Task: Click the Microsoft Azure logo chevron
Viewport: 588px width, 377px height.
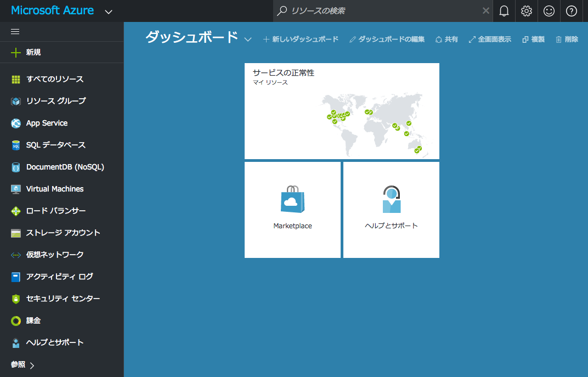Action: click(x=108, y=11)
